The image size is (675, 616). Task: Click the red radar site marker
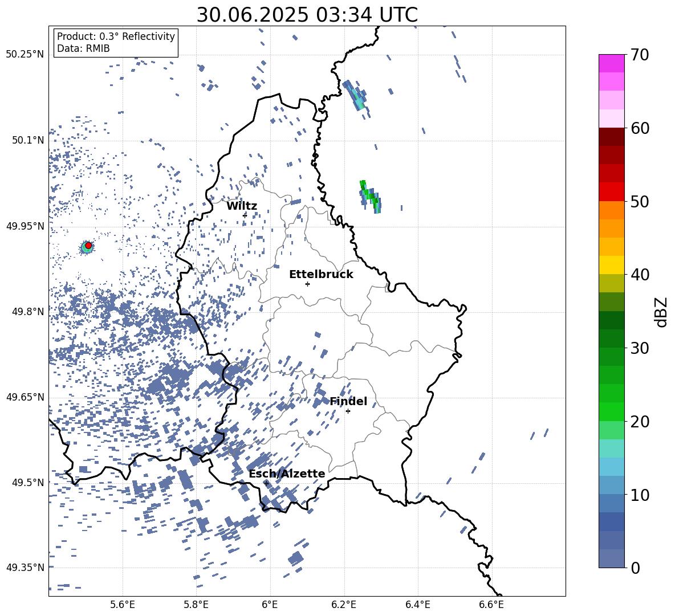click(88, 246)
